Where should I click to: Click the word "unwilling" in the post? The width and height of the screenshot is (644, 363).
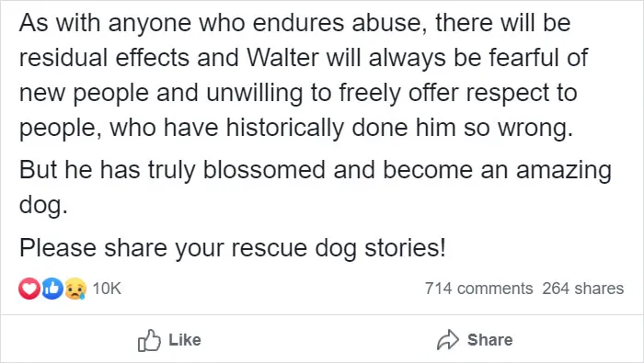click(254, 93)
